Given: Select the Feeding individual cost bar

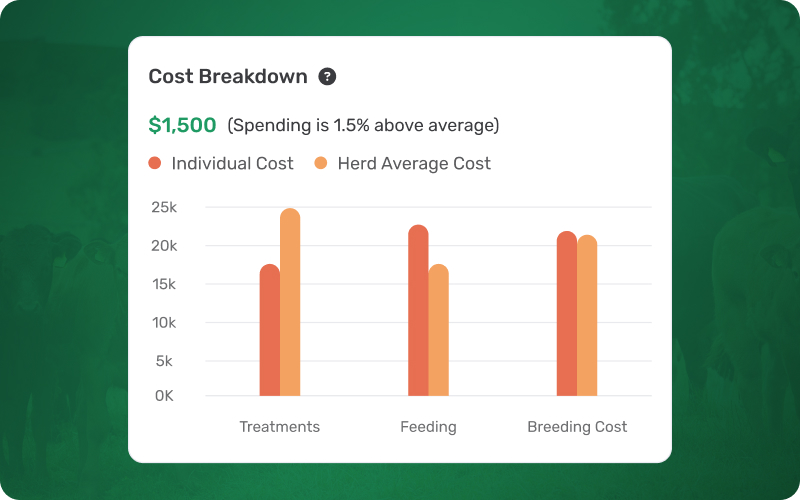Looking at the screenshot, I should 418,310.
